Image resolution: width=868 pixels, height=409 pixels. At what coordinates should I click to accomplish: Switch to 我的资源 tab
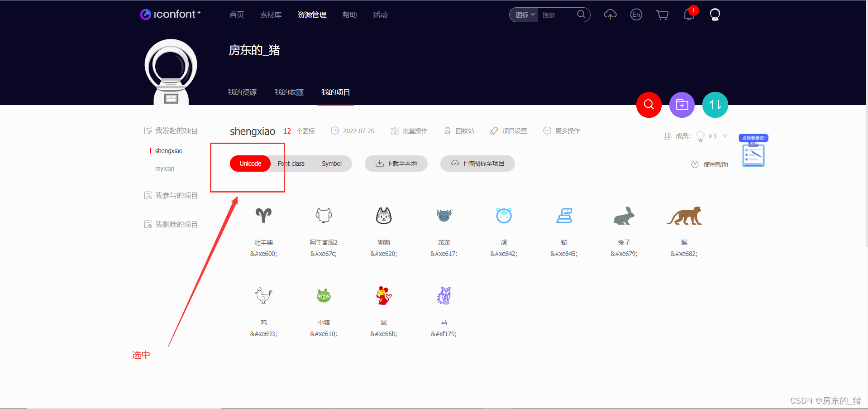click(x=242, y=92)
